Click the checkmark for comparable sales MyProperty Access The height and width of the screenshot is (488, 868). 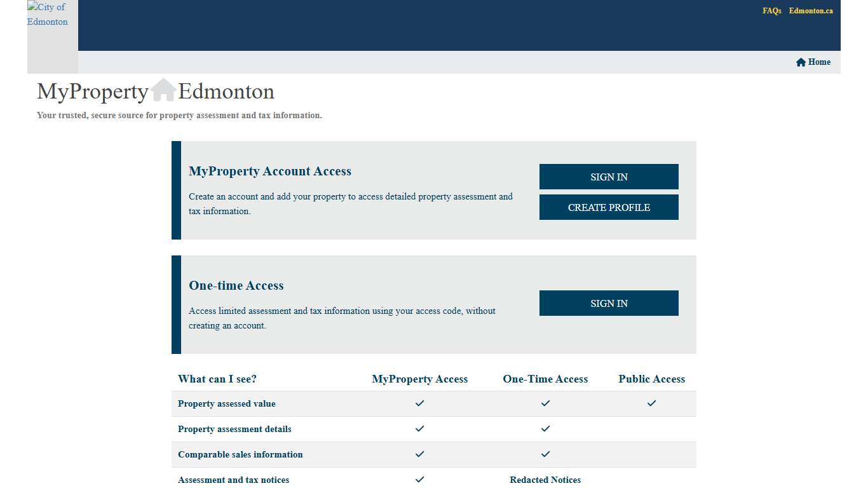click(x=419, y=454)
